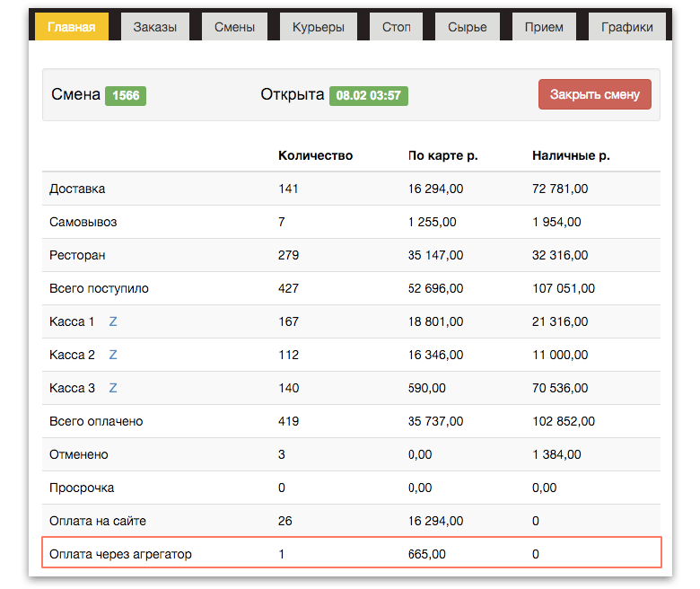Screen dimensions: 700x589
Task: Select the Оплата через агрегатор row
Action: click(351, 553)
